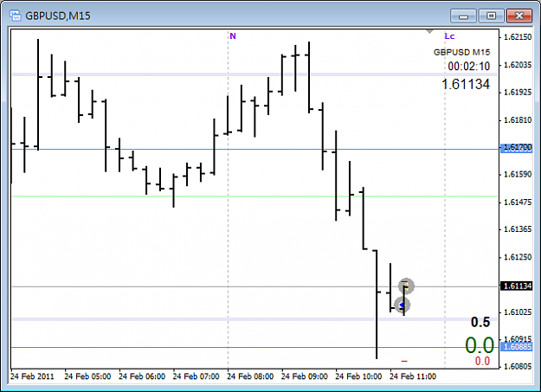Click the 1.60885 blue price label

[517, 346]
